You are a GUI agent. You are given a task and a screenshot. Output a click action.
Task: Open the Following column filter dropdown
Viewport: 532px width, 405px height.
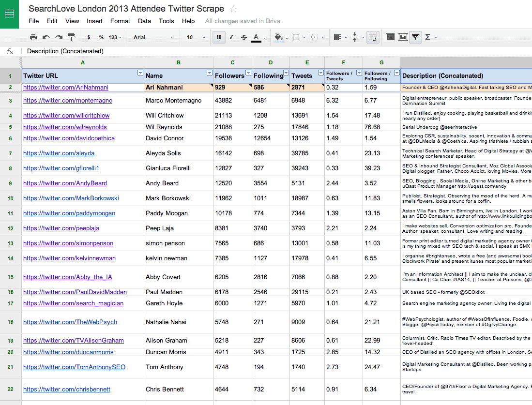point(286,73)
